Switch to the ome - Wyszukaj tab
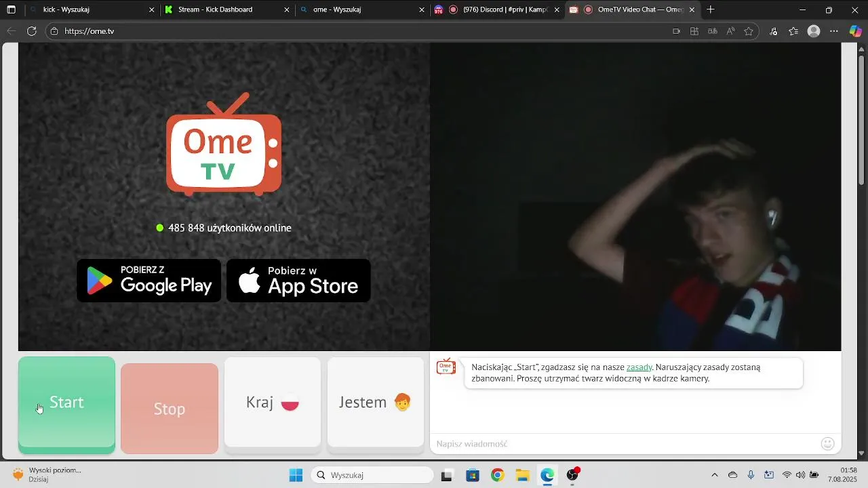The image size is (868, 488). 362,9
